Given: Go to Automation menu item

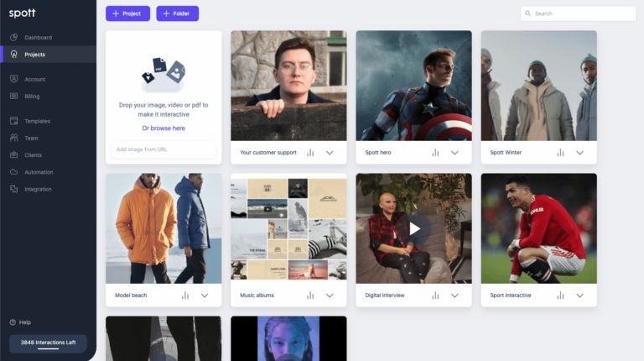Looking at the screenshot, I should tap(39, 172).
